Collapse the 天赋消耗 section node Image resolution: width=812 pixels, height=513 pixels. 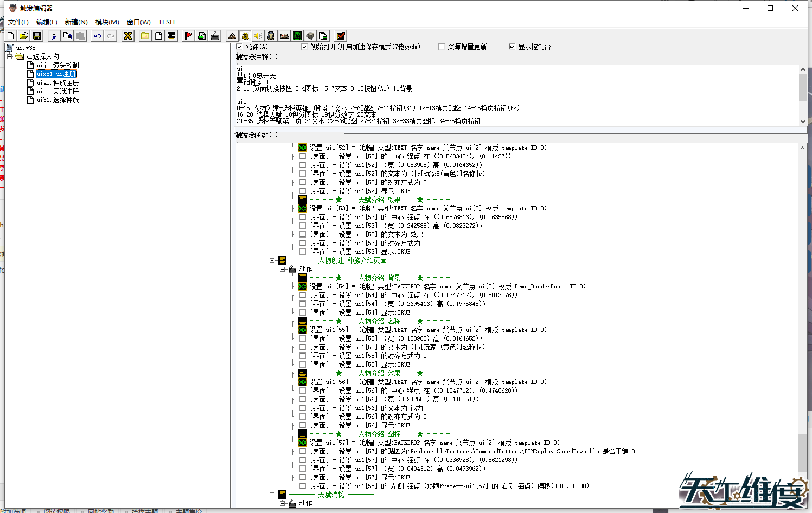pyautogui.click(x=272, y=495)
